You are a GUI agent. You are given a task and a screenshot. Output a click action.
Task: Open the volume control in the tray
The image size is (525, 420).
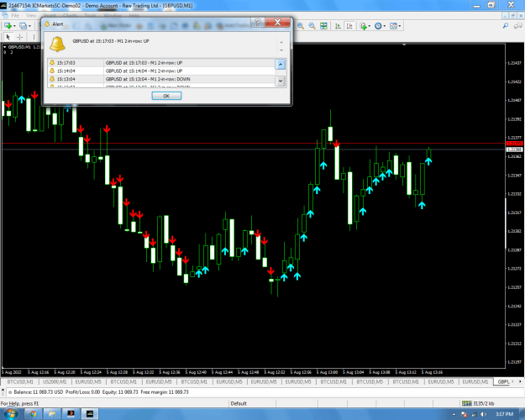coord(484,415)
